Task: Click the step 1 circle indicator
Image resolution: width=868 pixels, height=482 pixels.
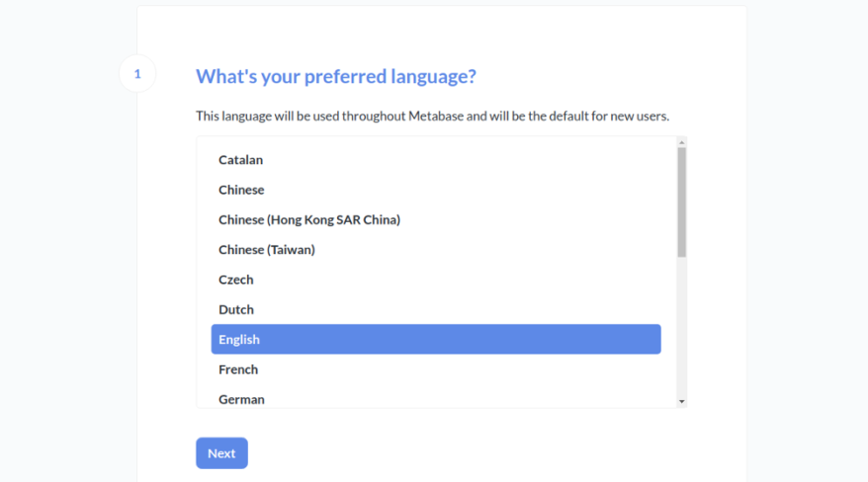Action: (x=137, y=74)
